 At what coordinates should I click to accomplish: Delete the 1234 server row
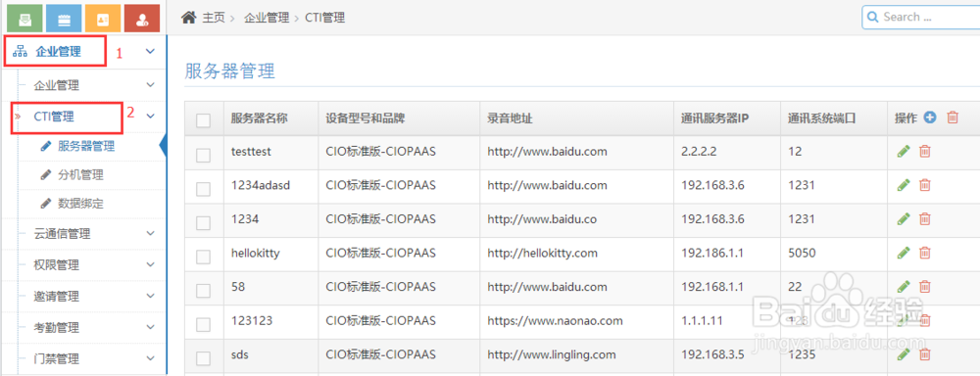click(925, 218)
